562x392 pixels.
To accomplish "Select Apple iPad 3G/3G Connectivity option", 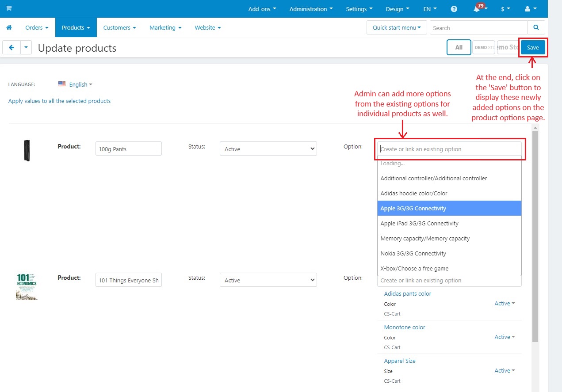I will [x=449, y=223].
